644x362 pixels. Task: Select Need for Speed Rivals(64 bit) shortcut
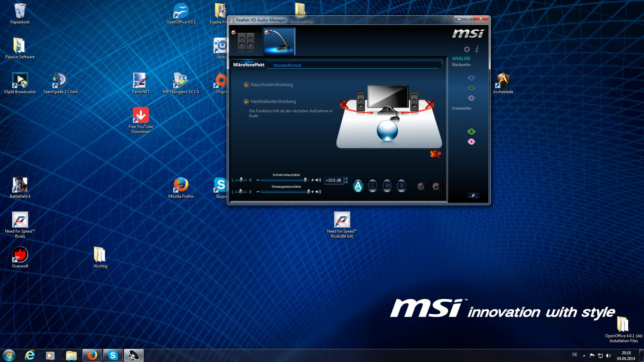click(x=342, y=225)
